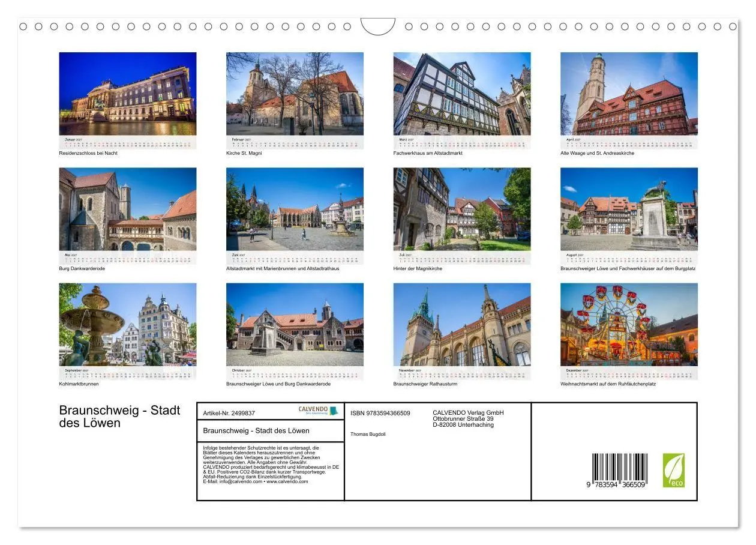This screenshot has height=545, width=756.
Task: Open the Fachwerkhaus am Altstadtmarkt March photo
Action: [462, 94]
